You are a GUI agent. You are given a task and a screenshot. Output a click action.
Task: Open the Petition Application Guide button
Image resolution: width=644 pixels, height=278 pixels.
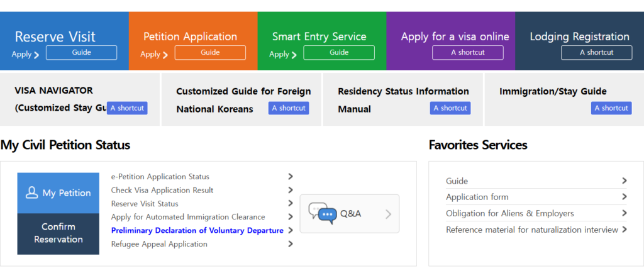210,53
